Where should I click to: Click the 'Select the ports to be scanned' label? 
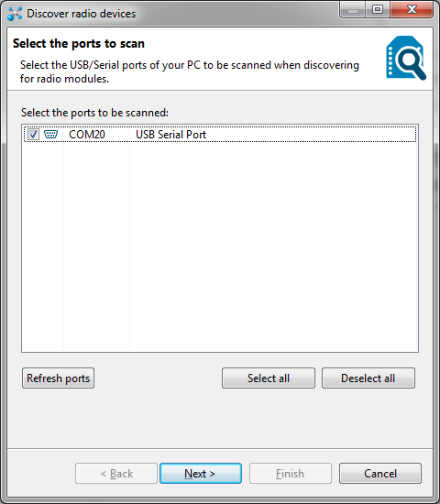point(94,113)
